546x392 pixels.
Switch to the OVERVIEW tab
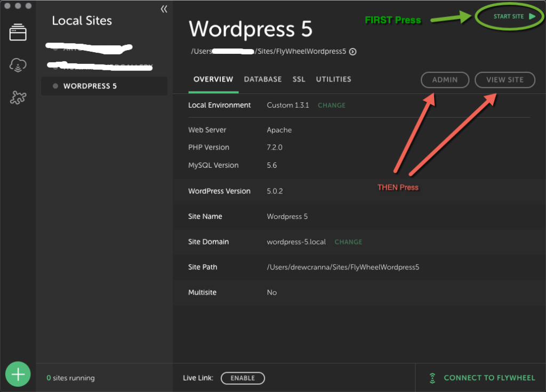[213, 79]
